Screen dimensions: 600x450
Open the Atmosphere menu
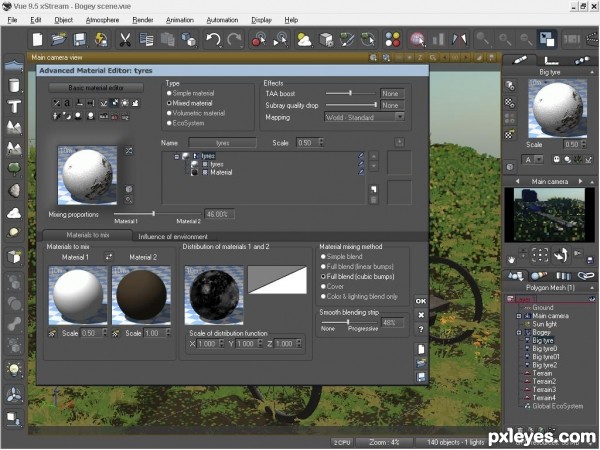(102, 20)
